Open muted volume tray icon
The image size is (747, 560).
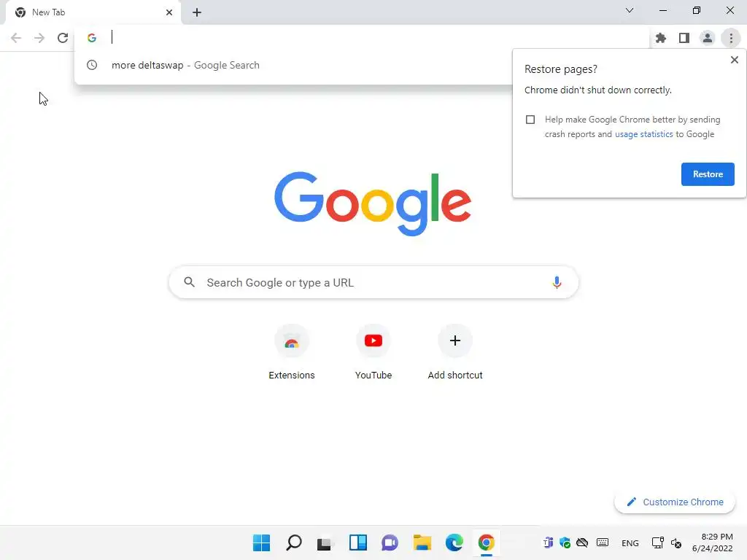point(676,543)
